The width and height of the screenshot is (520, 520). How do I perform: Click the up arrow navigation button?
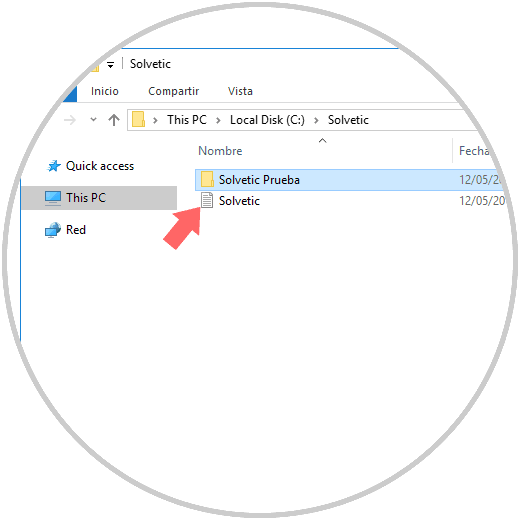coord(114,120)
